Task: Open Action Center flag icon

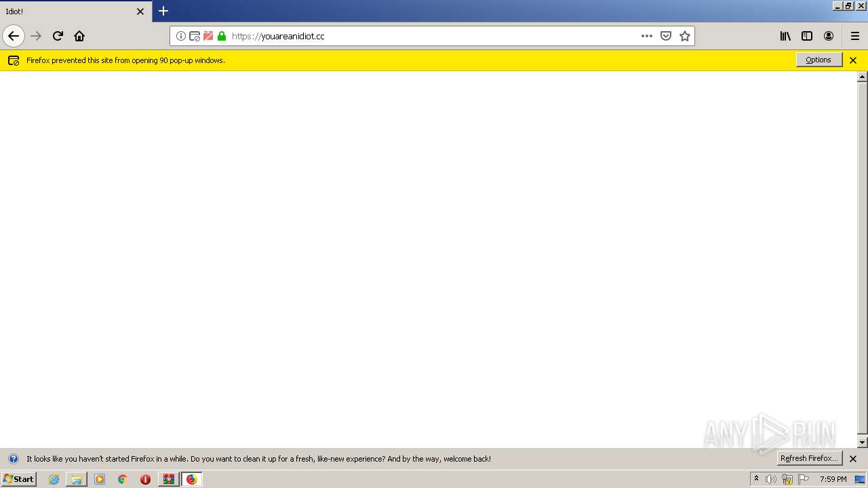Action: [804, 479]
